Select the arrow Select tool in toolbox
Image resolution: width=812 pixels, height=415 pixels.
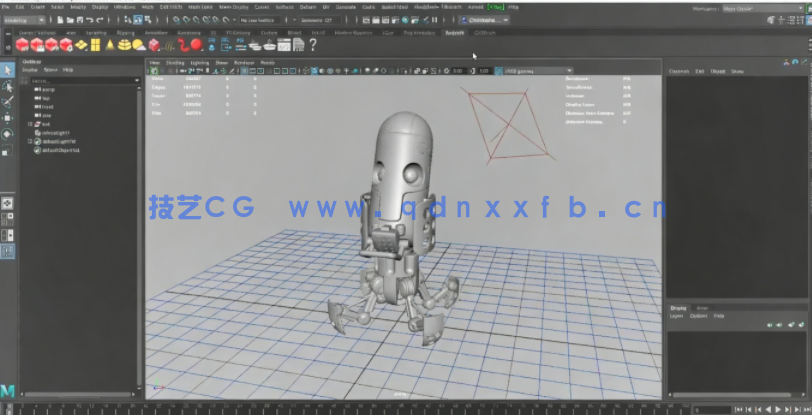coord(8,70)
